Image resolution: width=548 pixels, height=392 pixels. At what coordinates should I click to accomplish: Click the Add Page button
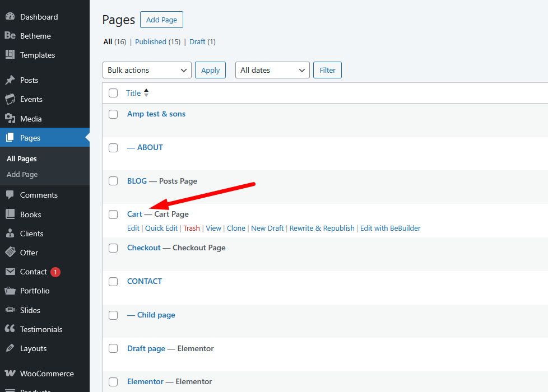(161, 20)
